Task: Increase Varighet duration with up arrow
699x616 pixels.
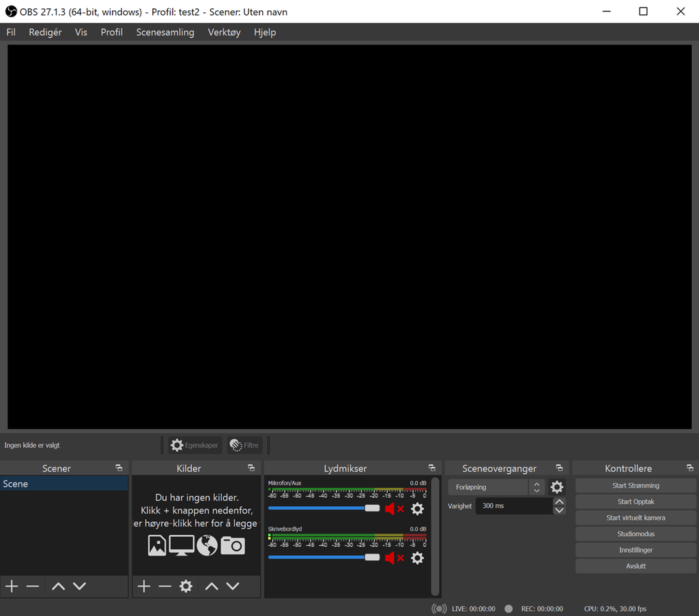Action: tap(559, 501)
